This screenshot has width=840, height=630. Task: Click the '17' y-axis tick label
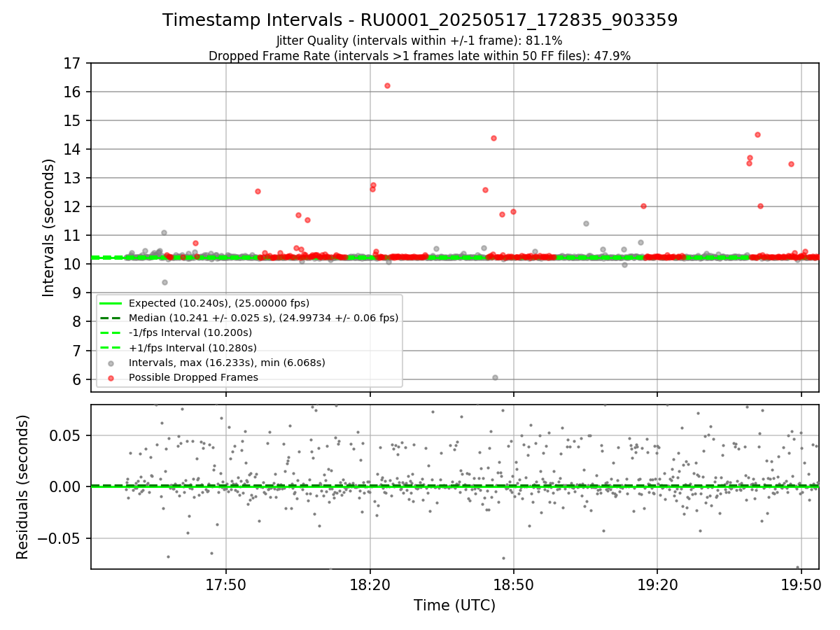click(x=72, y=63)
